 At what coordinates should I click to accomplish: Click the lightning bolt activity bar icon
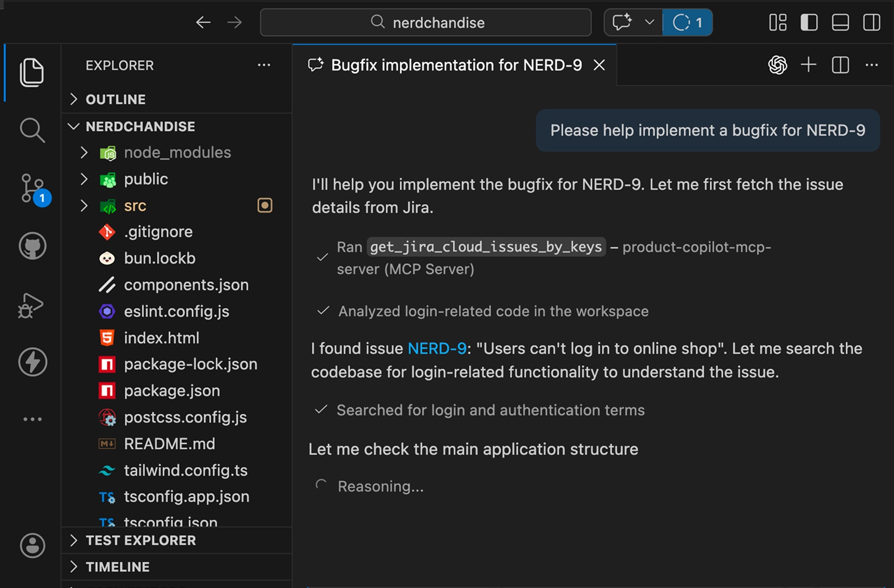[x=32, y=361]
